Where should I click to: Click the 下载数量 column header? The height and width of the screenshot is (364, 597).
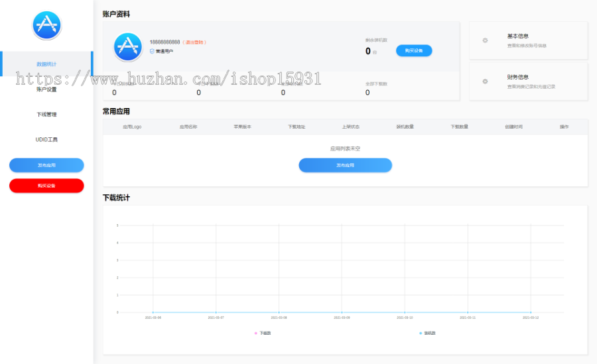point(460,127)
